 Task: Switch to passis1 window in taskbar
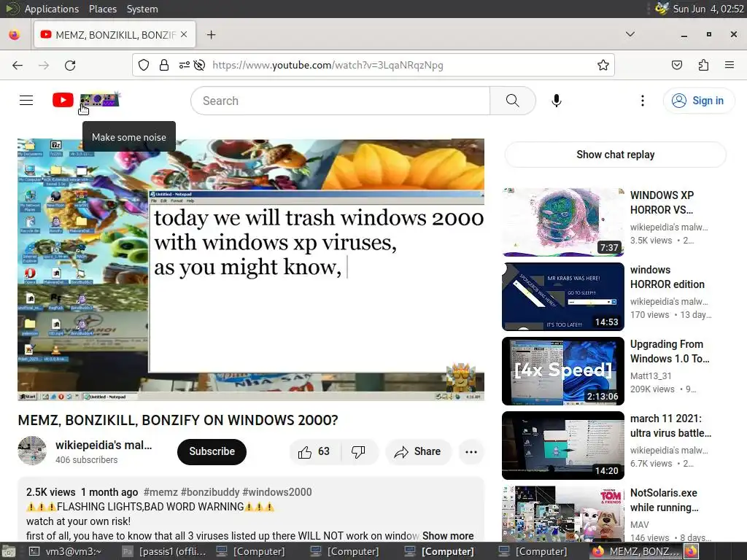click(166, 551)
